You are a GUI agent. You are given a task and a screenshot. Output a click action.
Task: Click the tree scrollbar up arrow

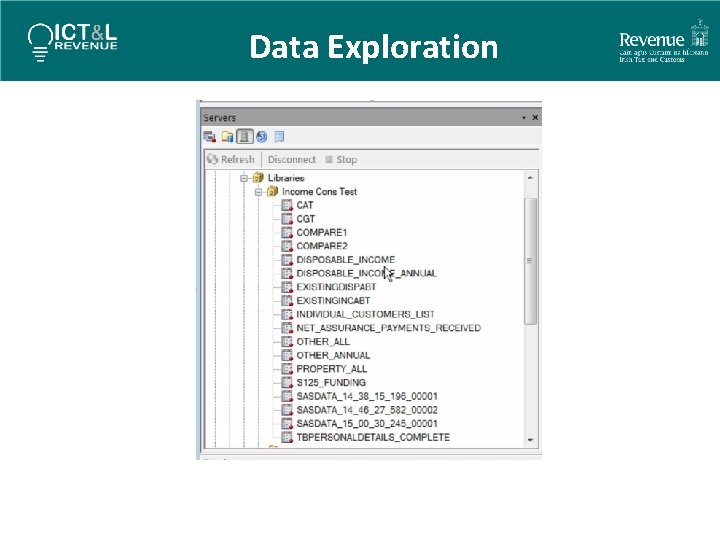tap(530, 178)
